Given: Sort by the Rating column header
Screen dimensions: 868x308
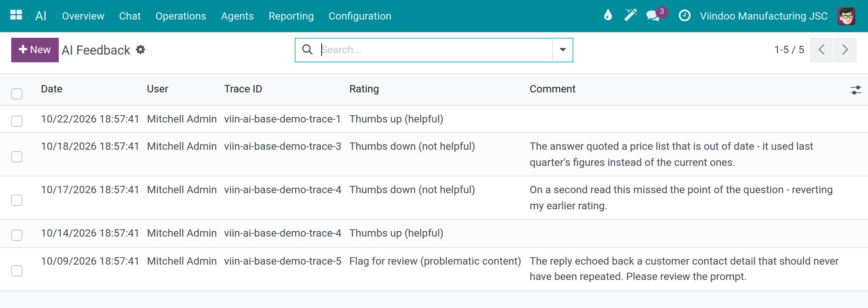Looking at the screenshot, I should 364,89.
